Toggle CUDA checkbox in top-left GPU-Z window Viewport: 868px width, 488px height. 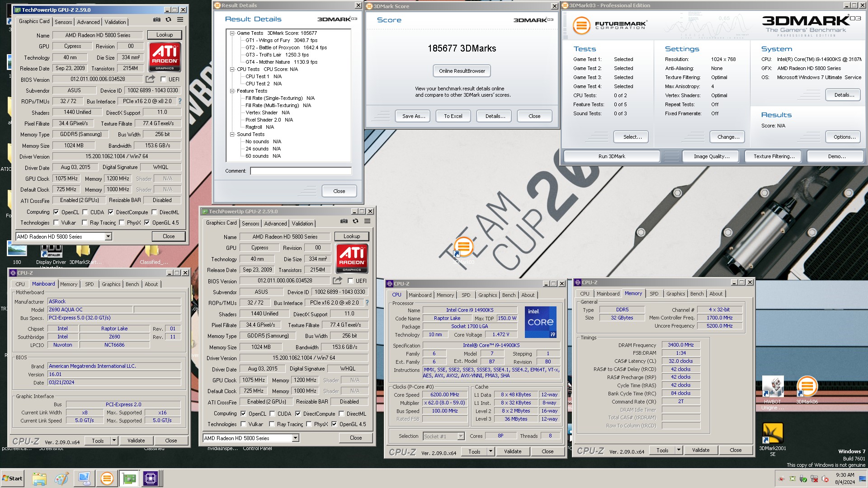pyautogui.click(x=85, y=212)
